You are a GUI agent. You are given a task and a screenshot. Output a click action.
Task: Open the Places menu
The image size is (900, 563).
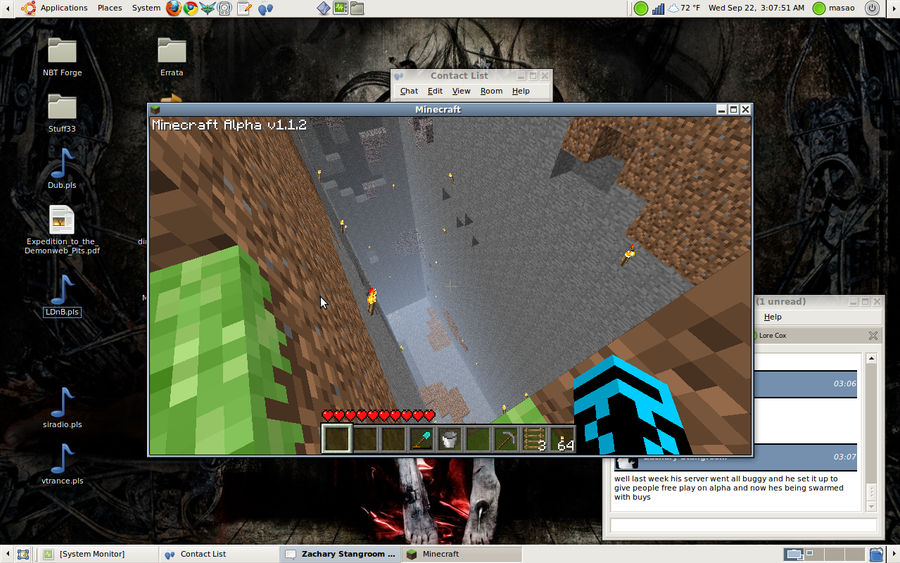click(110, 8)
